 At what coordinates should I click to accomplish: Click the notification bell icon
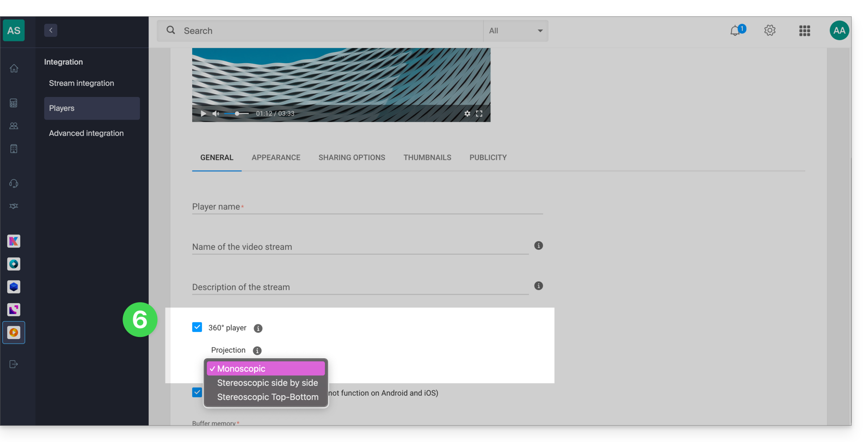735,31
